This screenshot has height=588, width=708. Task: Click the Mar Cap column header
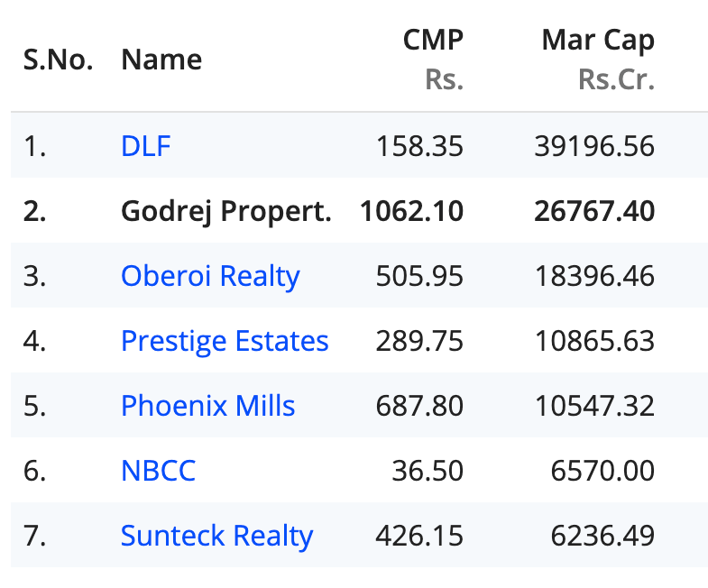(x=598, y=41)
